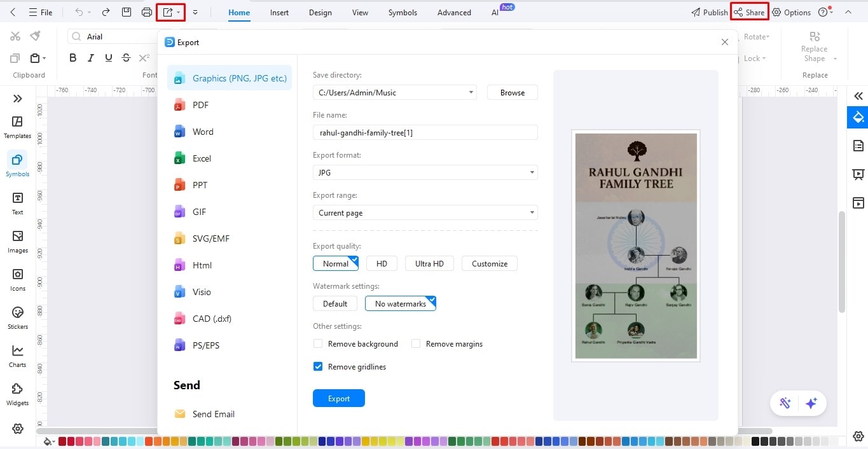Viewport: 868px width, 449px height.
Task: Open the Insert ribbon tab
Action: click(x=279, y=12)
